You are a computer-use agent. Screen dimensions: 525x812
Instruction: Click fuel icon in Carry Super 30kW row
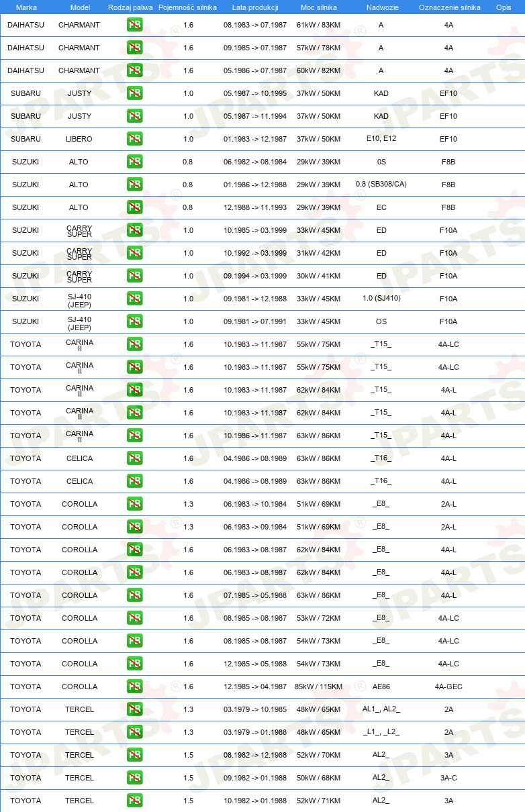[134, 276]
